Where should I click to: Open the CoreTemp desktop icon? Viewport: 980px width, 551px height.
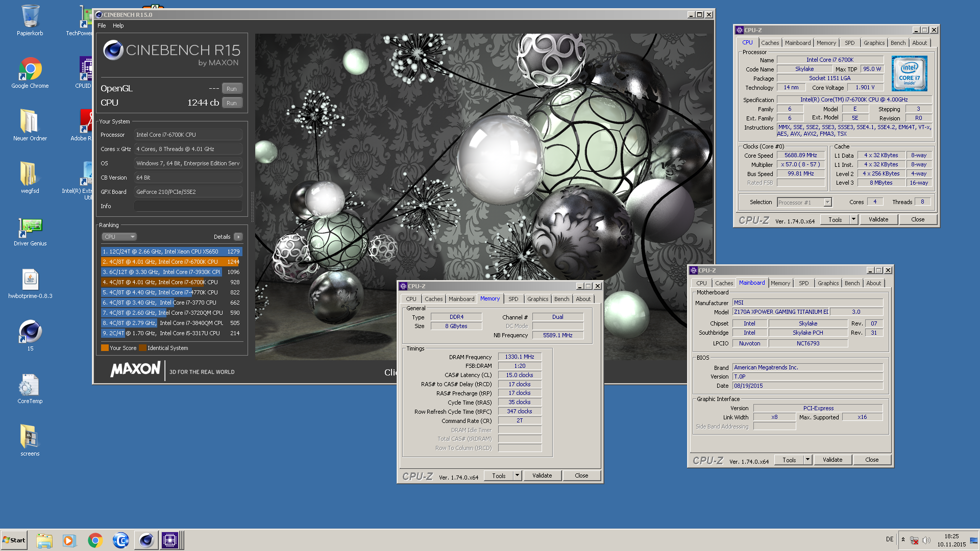tap(30, 389)
